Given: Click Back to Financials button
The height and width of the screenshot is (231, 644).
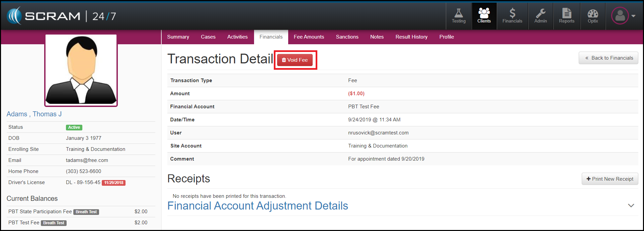Looking at the screenshot, I should click(x=609, y=58).
